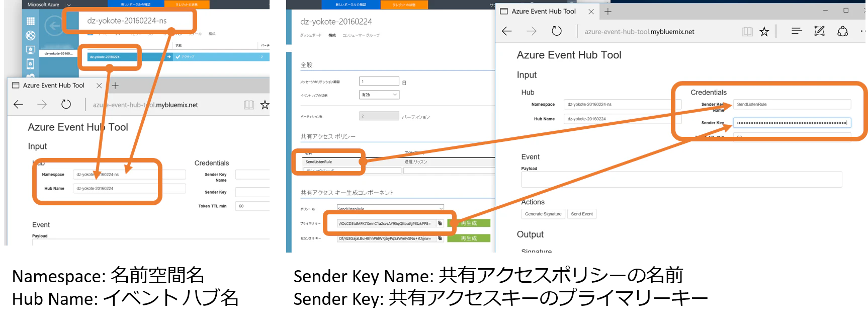Screen dimensions: 868x323
Task: Go back in the left browser window
Action: point(19,105)
